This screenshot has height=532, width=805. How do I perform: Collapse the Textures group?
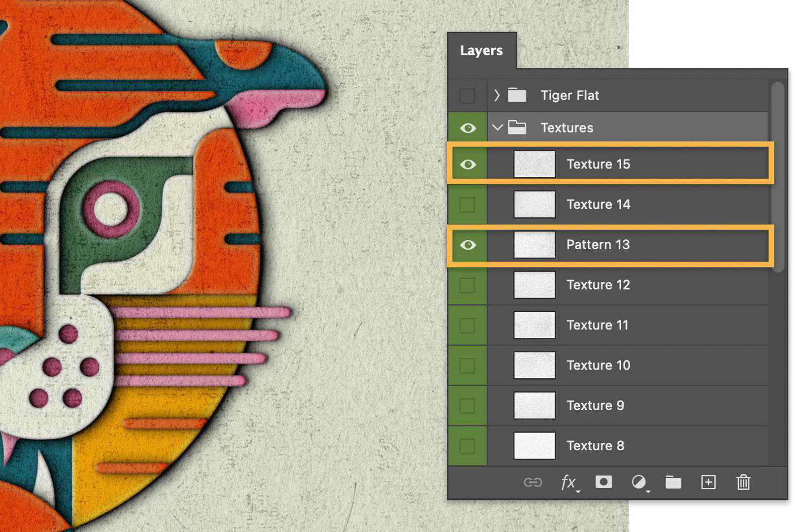[497, 127]
